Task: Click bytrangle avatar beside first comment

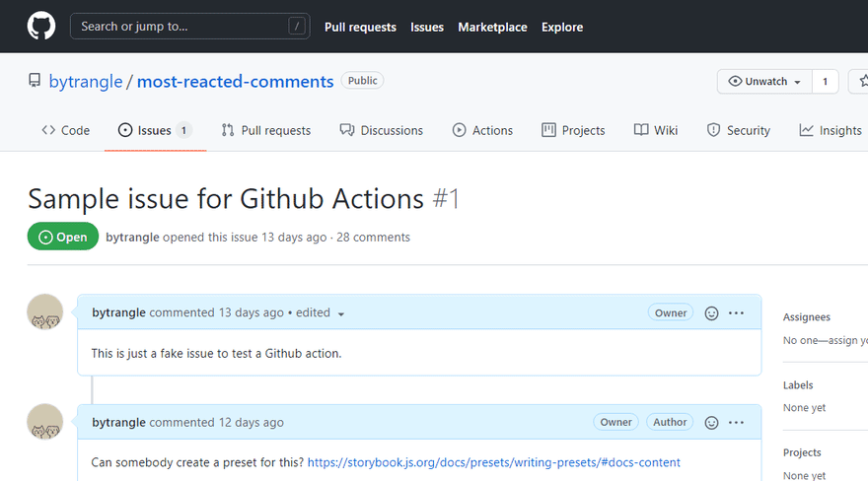Action: [x=44, y=311]
